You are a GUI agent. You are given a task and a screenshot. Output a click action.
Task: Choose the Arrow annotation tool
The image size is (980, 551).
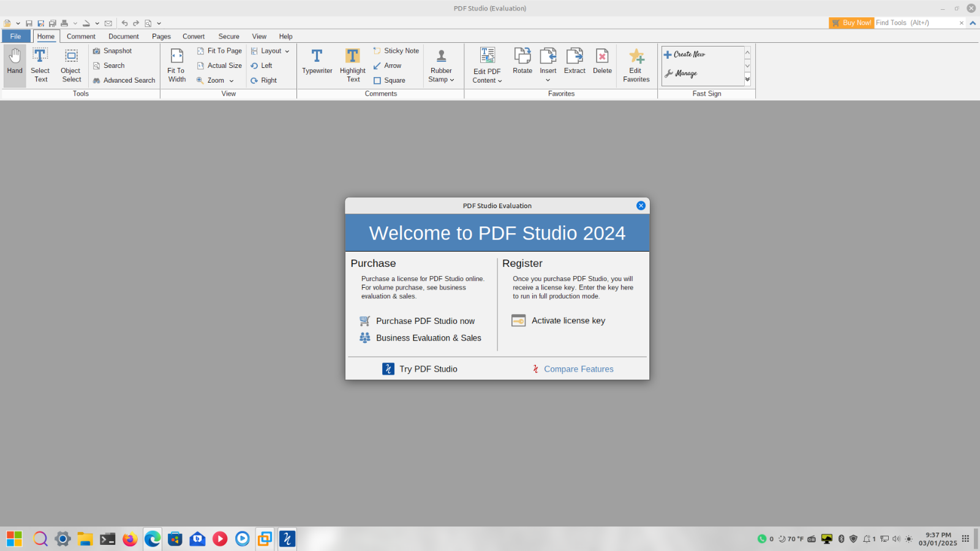coord(387,66)
